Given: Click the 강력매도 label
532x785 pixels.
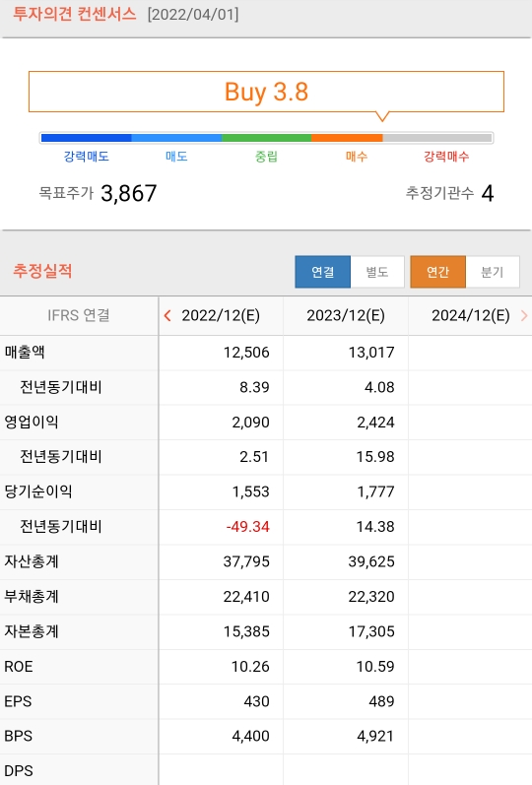Looking at the screenshot, I should 86,157.
